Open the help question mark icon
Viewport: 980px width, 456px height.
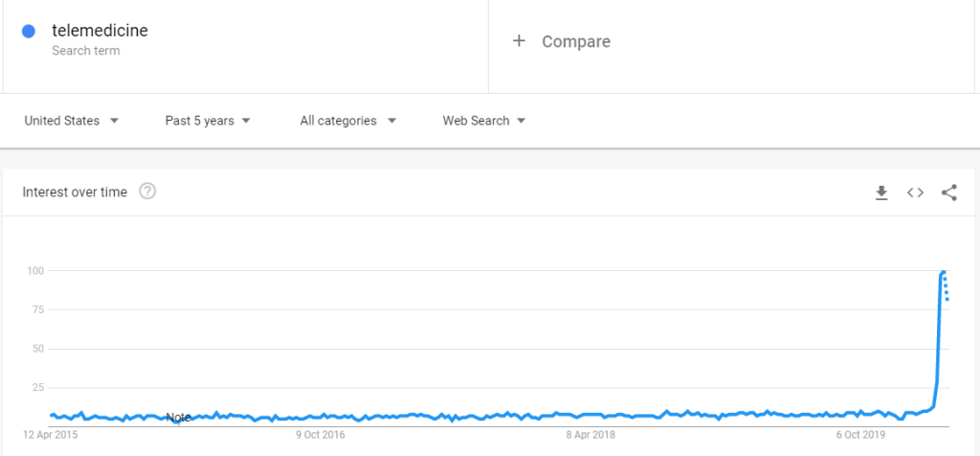pyautogui.click(x=146, y=192)
